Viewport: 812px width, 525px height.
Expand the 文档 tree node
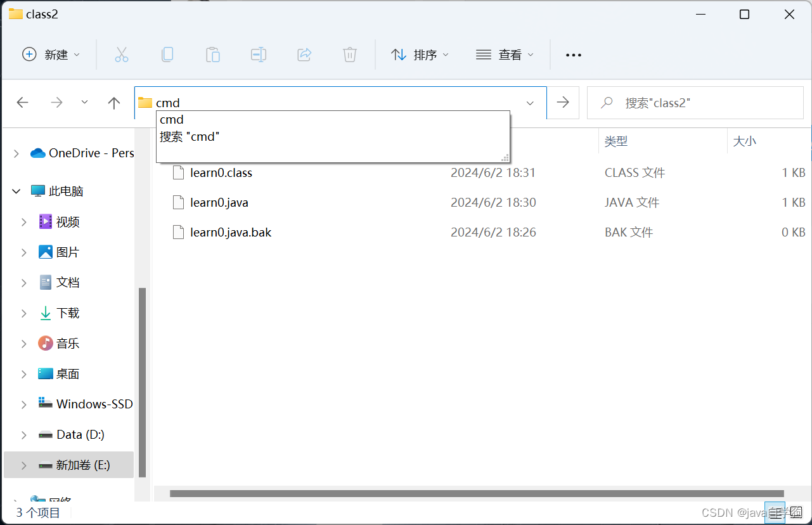tap(24, 282)
